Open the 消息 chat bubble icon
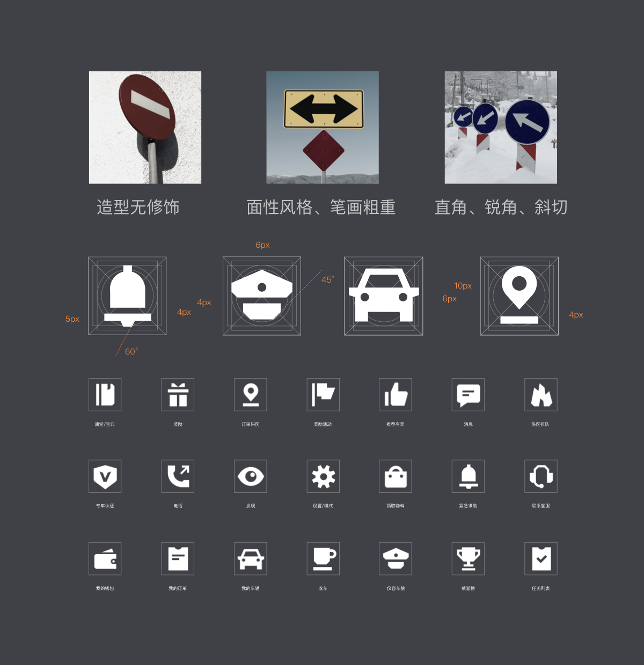This screenshot has height=665, width=644. point(469,395)
